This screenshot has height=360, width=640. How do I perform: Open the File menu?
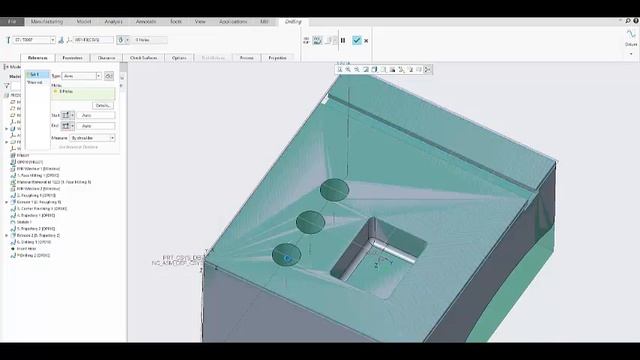point(12,22)
